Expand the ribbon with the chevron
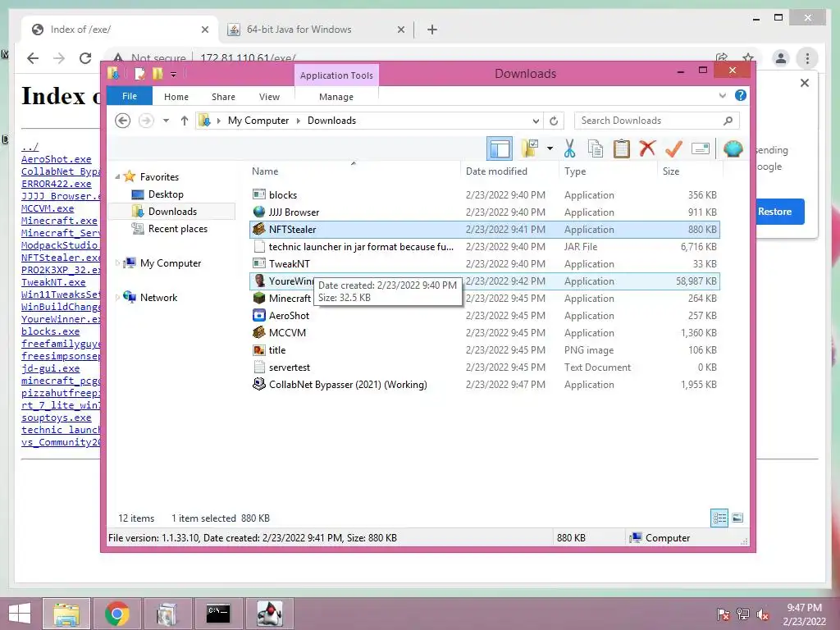The height and width of the screenshot is (630, 840). point(722,95)
